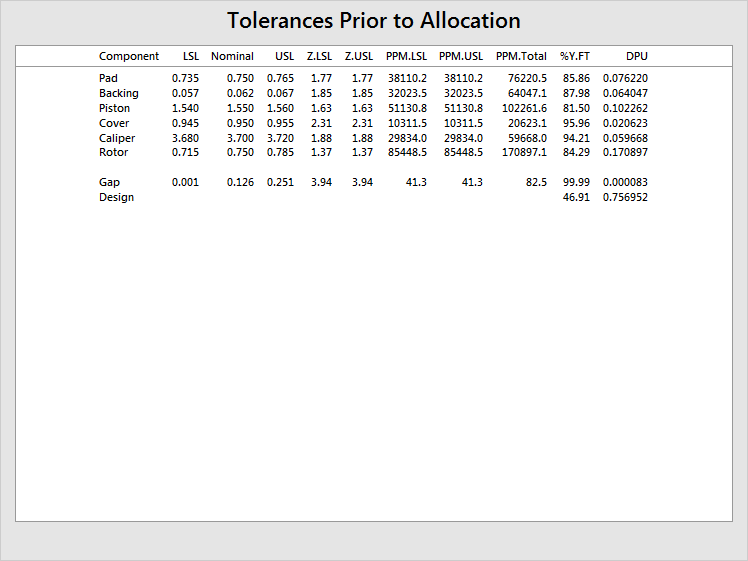This screenshot has height=561, width=748.
Task: Select Caliper Z.USL value 1.88
Action: coord(363,138)
